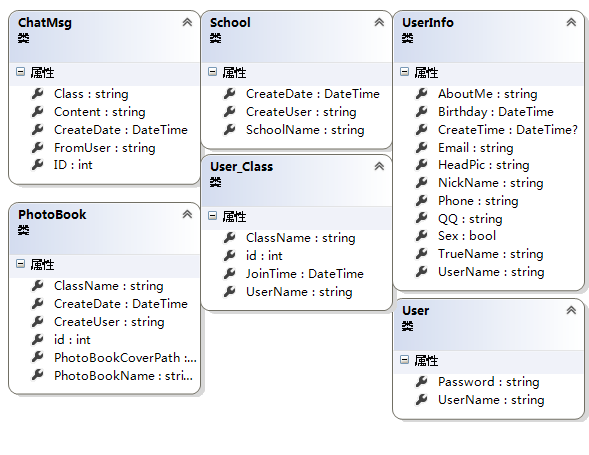The height and width of the screenshot is (455, 589).
Task: Toggle School 属性 section minus box
Action: (213, 71)
